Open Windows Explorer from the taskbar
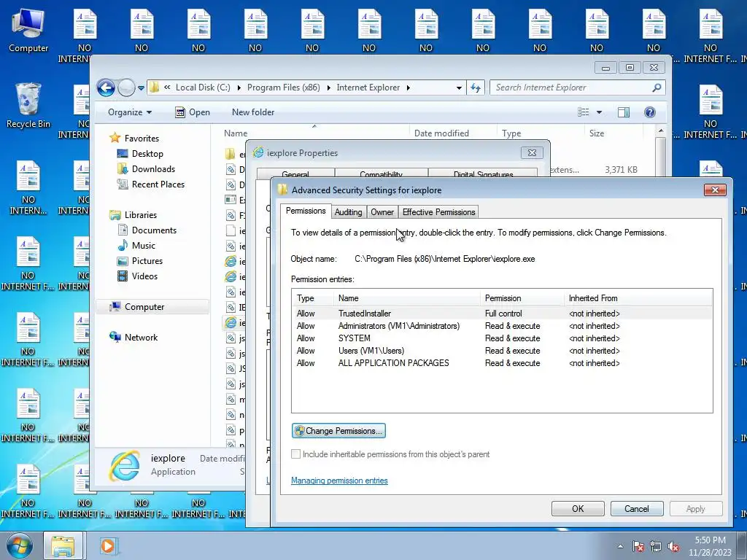 (63, 546)
